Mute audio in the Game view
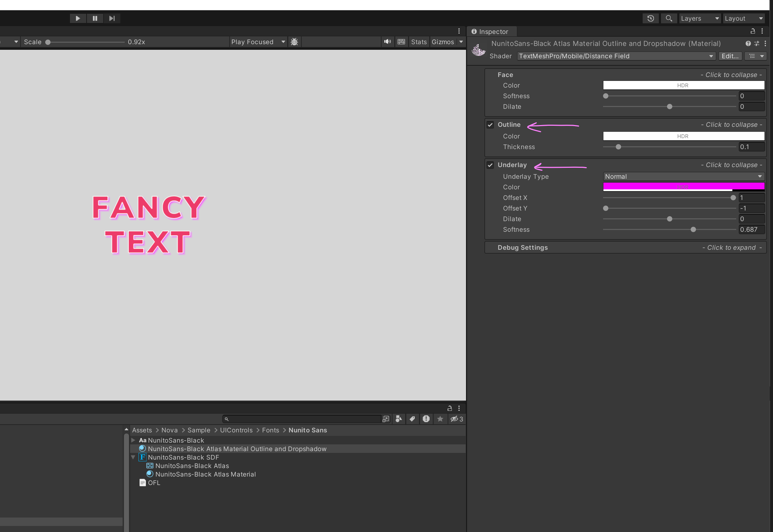The width and height of the screenshot is (773, 532). tap(387, 42)
